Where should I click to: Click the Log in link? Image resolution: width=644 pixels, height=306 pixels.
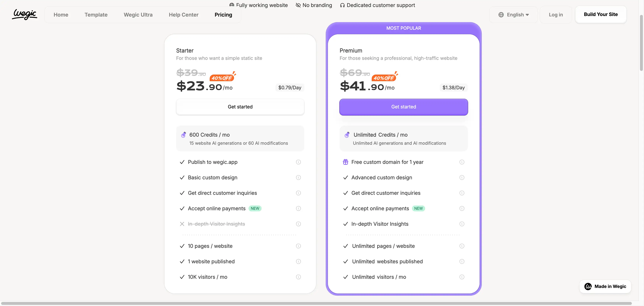pos(556,15)
